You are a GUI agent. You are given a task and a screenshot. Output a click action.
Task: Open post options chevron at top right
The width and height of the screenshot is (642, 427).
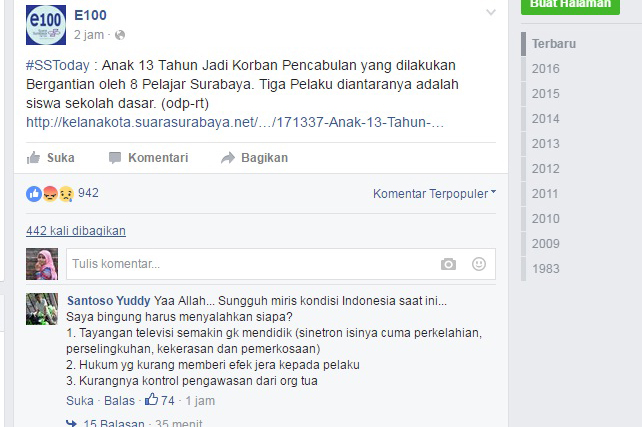(x=491, y=12)
